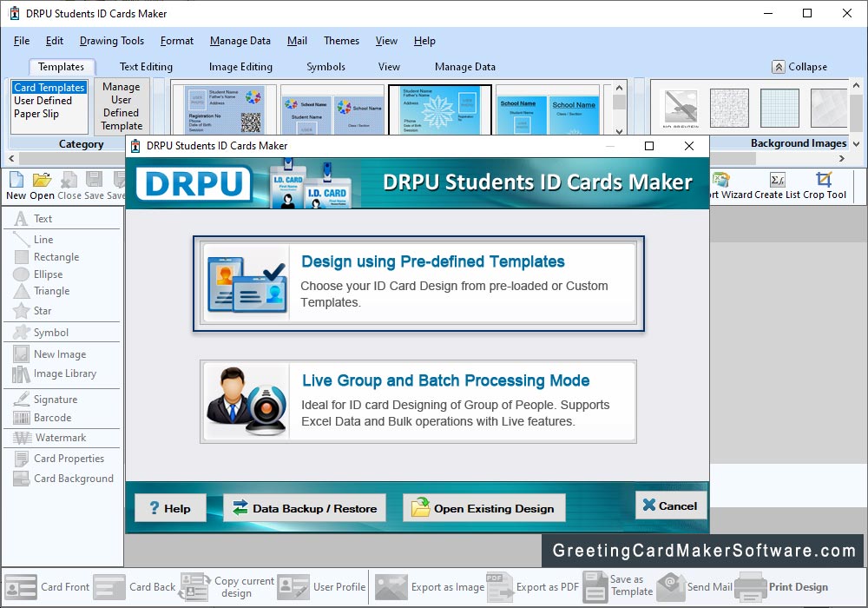Open the Mail menu
The height and width of the screenshot is (608, 868).
click(x=297, y=41)
